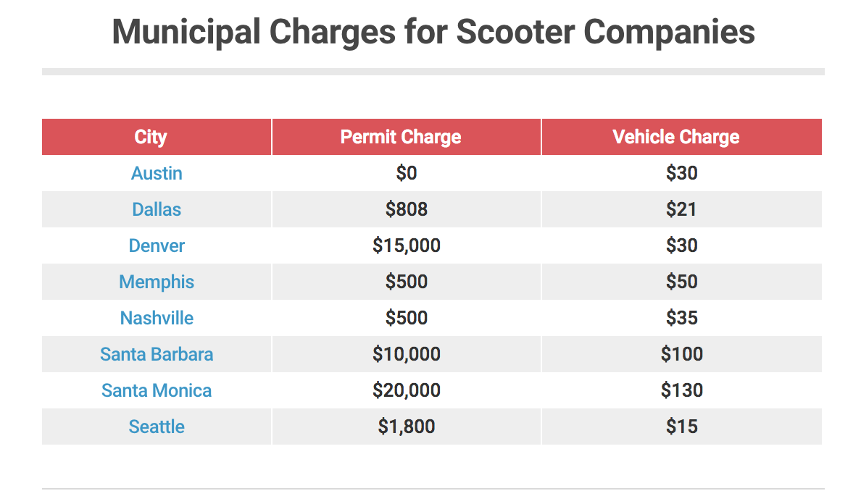The image size is (861, 504).
Task: Open the Denver link
Action: click(157, 246)
